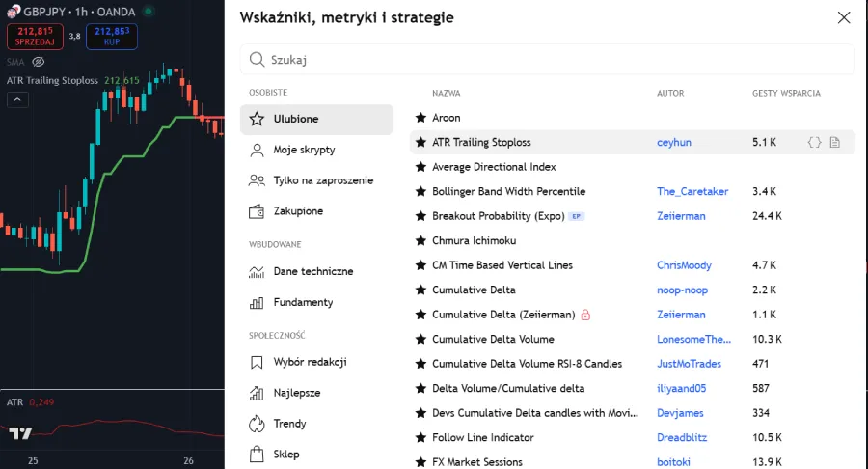Toggle SMA visibility eye icon on chart

pos(39,62)
